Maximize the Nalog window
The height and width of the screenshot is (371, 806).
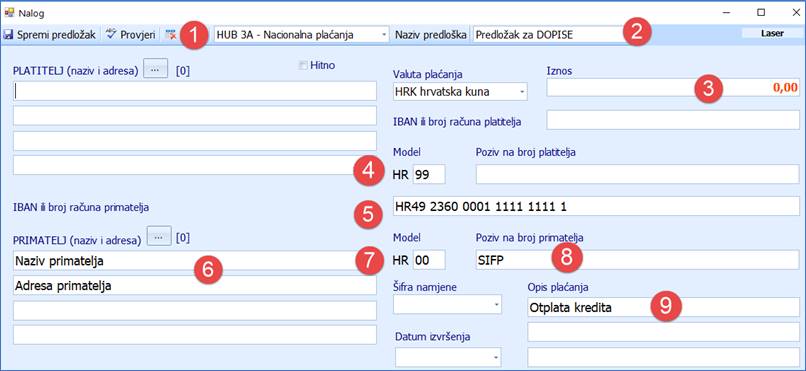click(762, 12)
